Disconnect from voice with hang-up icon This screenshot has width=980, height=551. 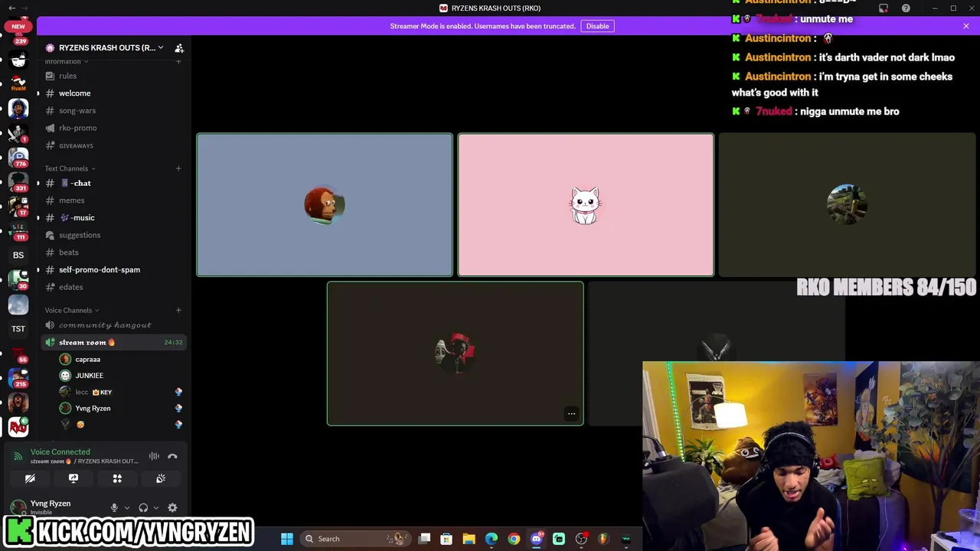tap(172, 456)
